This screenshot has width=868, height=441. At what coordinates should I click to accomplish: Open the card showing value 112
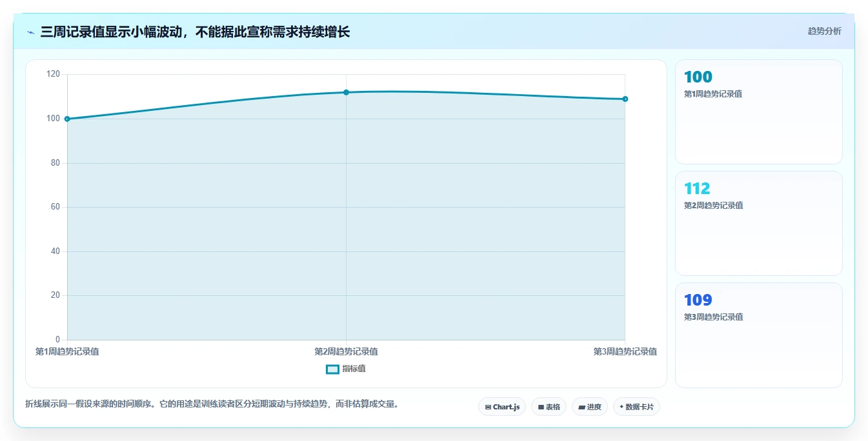click(758, 223)
